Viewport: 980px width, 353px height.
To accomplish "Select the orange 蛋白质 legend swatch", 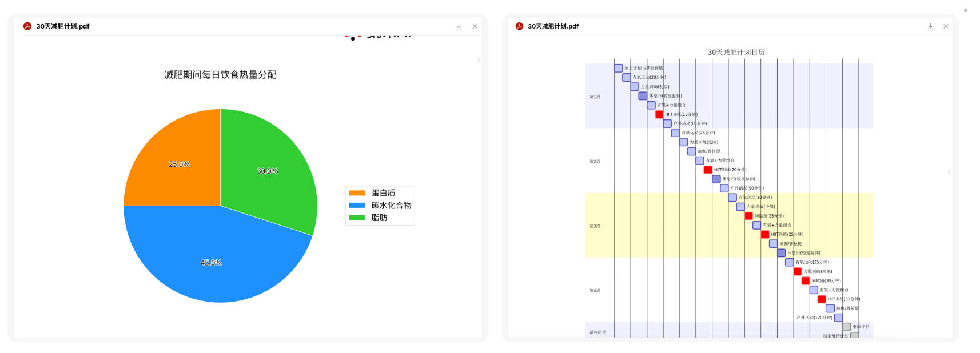I will (357, 193).
